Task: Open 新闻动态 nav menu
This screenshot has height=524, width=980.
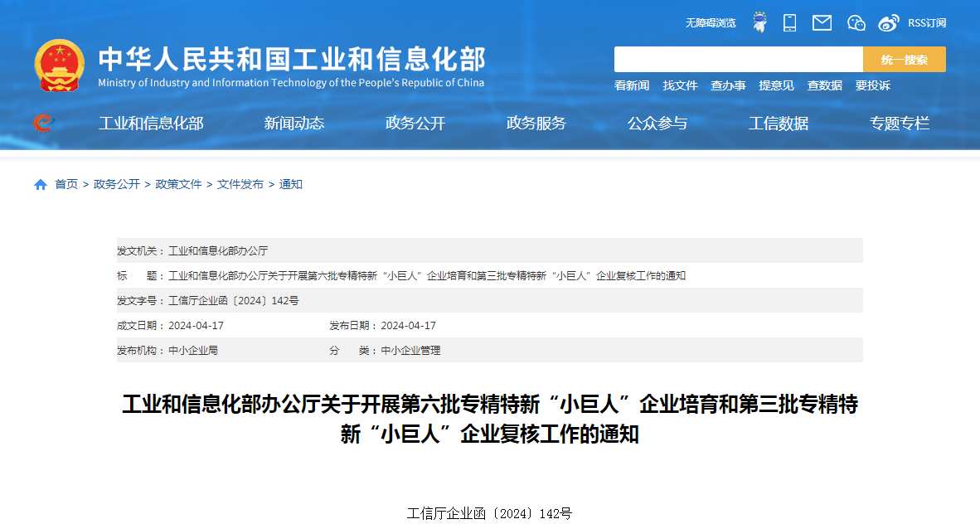Action: pyautogui.click(x=294, y=124)
